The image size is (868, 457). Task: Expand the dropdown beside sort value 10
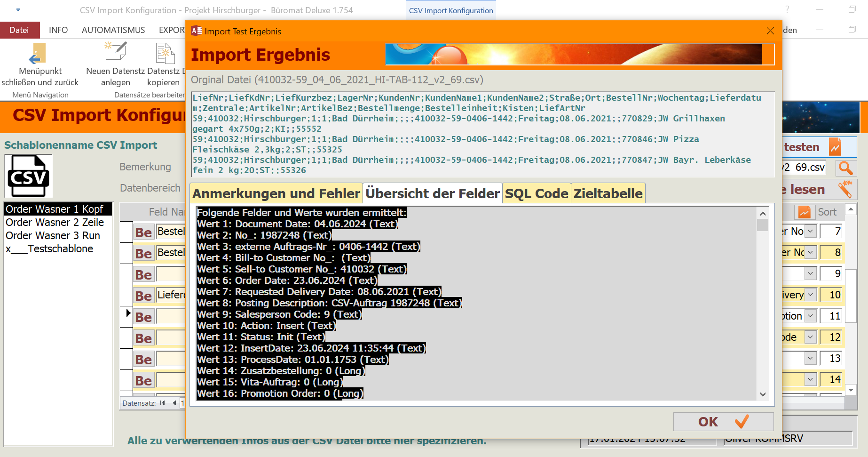(811, 295)
